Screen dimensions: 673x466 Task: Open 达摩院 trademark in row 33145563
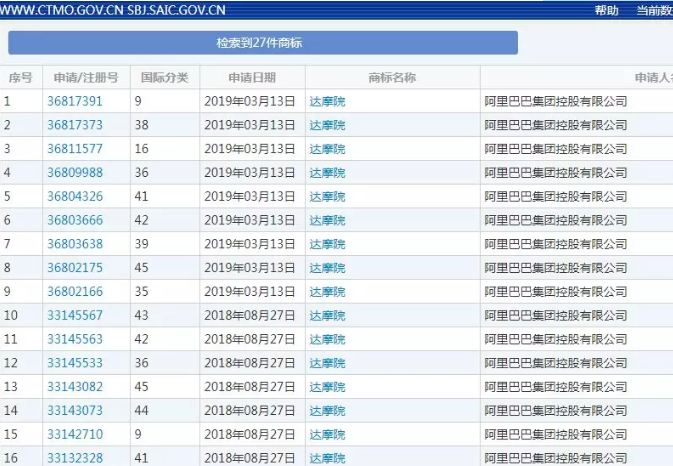point(327,339)
